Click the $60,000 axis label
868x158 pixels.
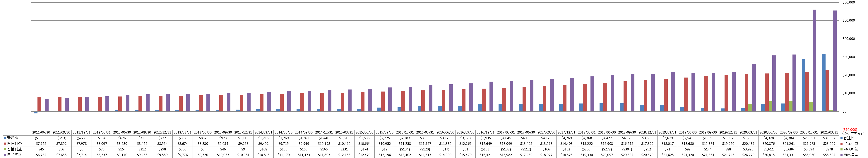[x=848, y=2]
